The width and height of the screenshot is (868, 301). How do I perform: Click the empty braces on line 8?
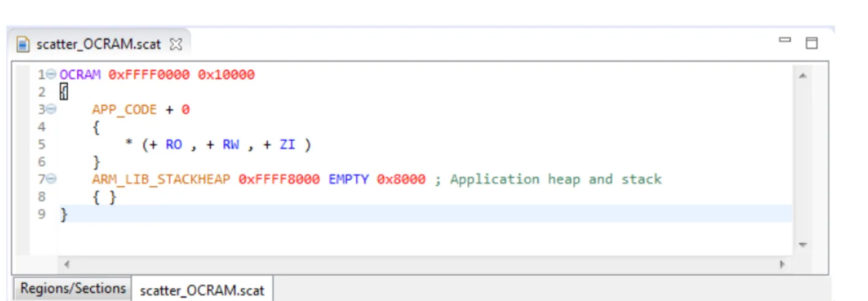(104, 197)
